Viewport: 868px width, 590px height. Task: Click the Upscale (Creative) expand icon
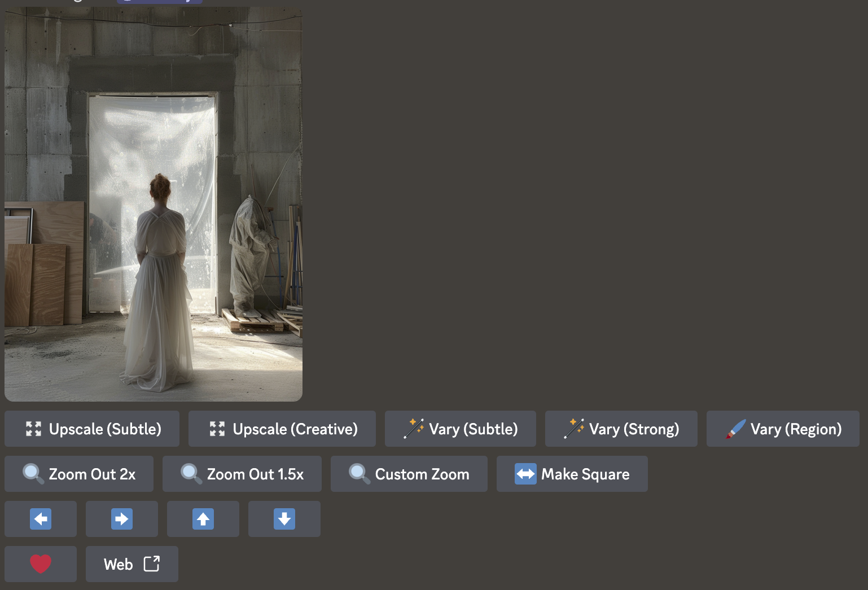[x=217, y=429]
